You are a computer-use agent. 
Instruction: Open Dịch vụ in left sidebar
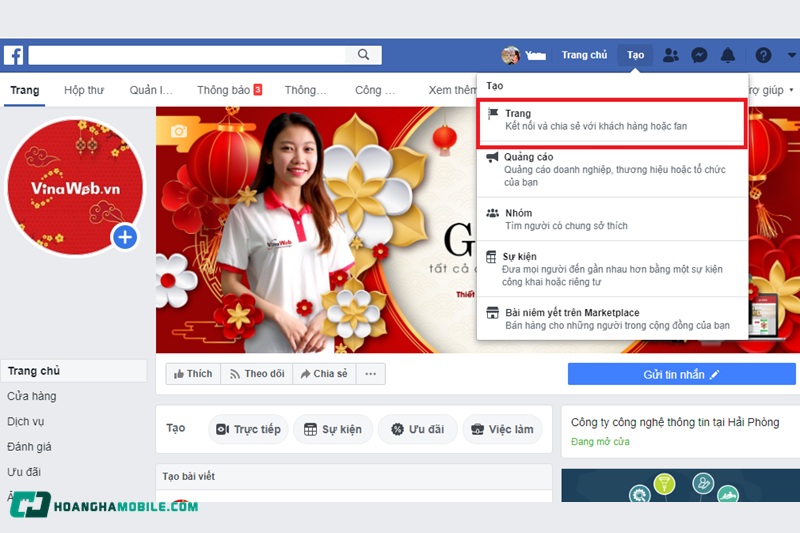tap(26, 421)
